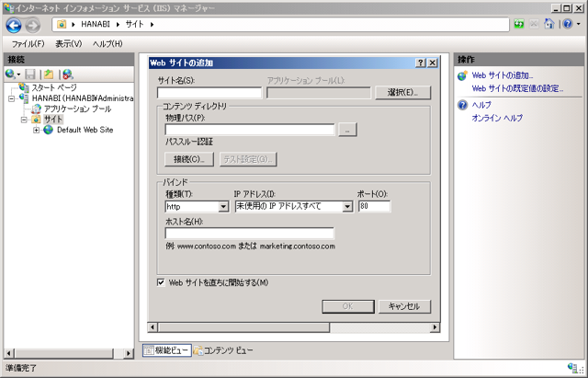Click the Default Web Site globe icon
Viewport: 588px width, 378px height.
click(x=49, y=130)
